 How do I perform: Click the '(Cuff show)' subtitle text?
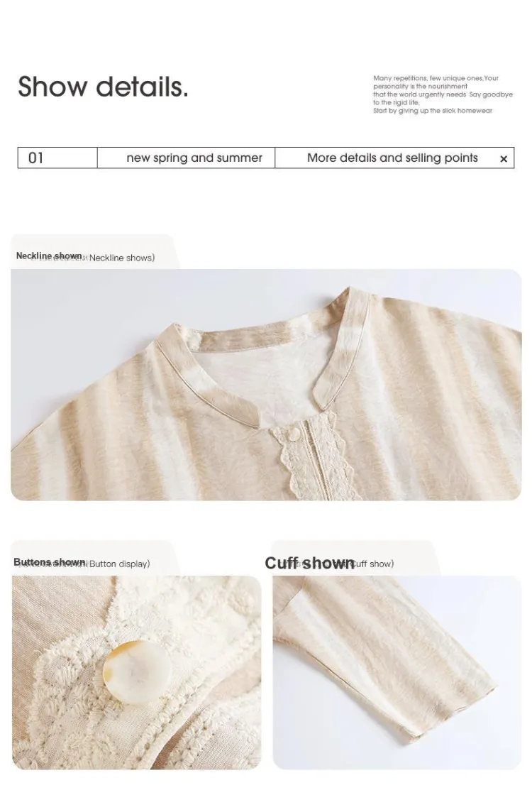373,564
